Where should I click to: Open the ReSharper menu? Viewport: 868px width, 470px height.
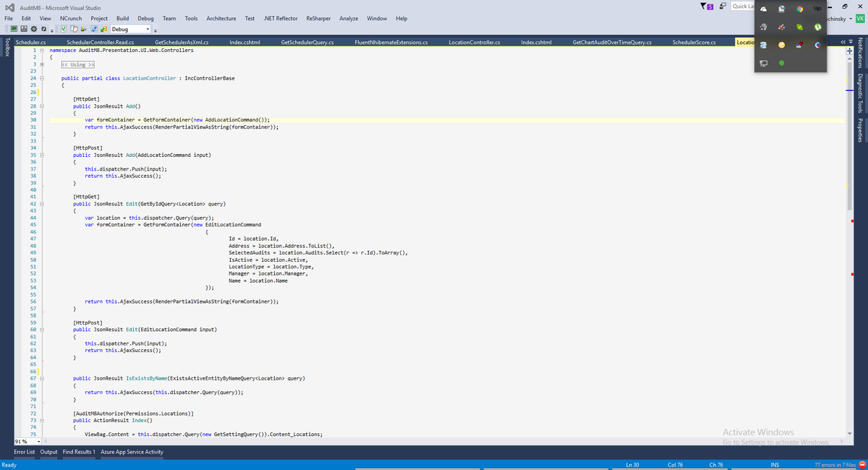(318, 18)
